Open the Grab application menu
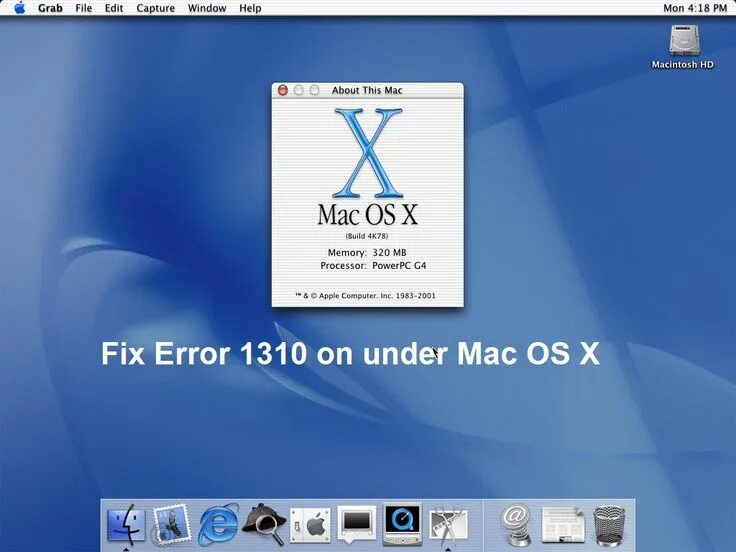The image size is (736, 552). 50,8
